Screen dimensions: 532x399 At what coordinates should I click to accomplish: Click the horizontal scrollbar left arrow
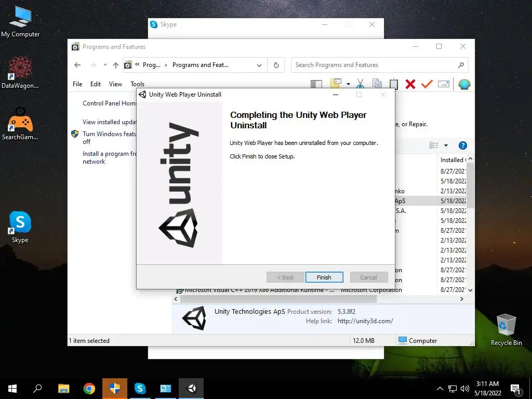(x=176, y=299)
